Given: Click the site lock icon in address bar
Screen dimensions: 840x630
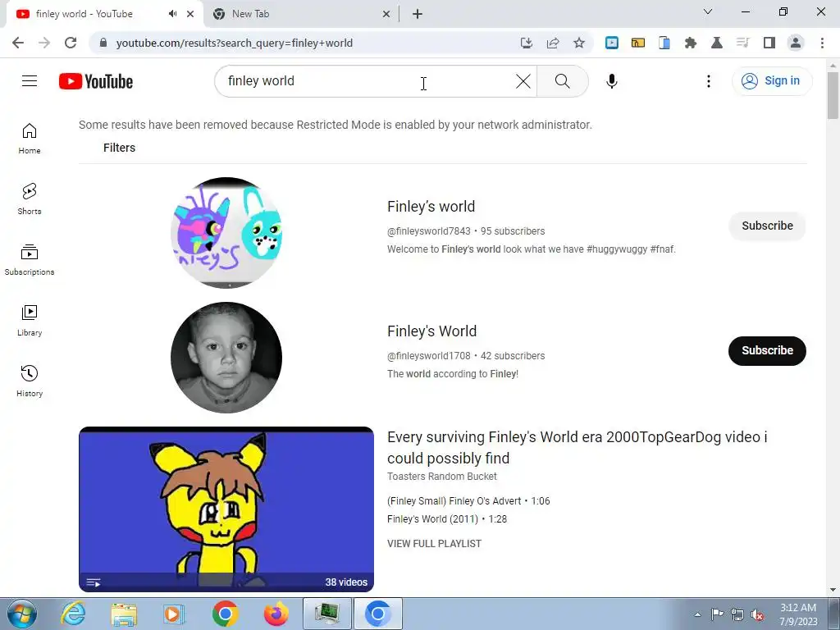Looking at the screenshot, I should click(x=103, y=43).
